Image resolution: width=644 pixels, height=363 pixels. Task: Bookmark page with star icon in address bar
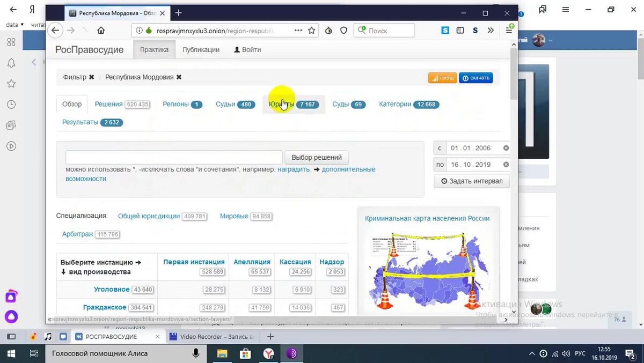pos(311,31)
